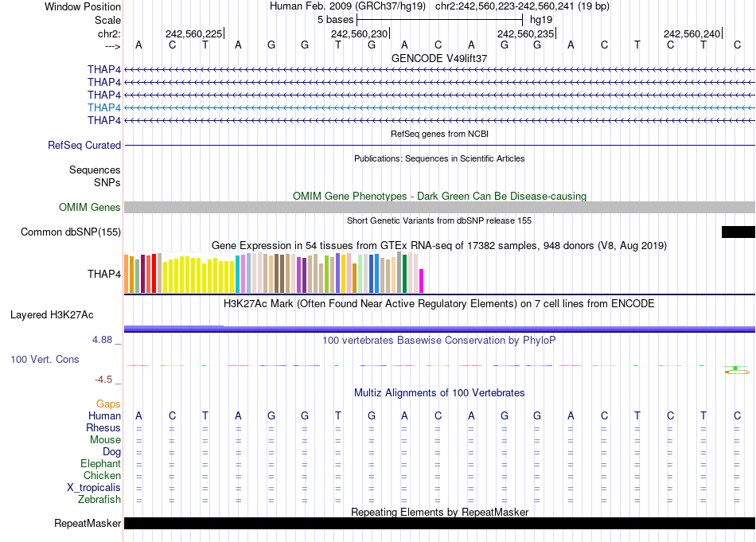The width and height of the screenshot is (756, 542).
Task: Select the Zebrafish alignment row label
Action: (99, 500)
